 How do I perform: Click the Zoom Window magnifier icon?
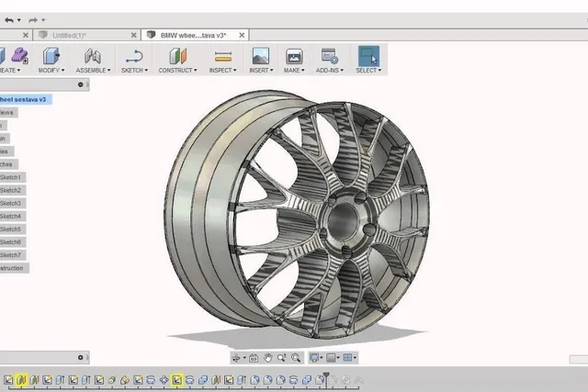(x=296, y=358)
